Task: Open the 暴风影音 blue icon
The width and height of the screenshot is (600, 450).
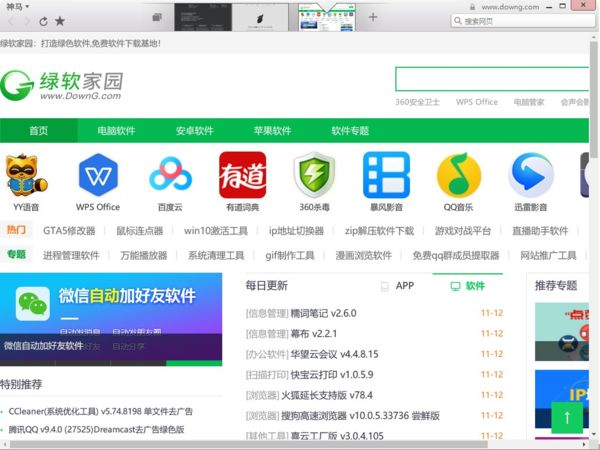Action: 386,175
